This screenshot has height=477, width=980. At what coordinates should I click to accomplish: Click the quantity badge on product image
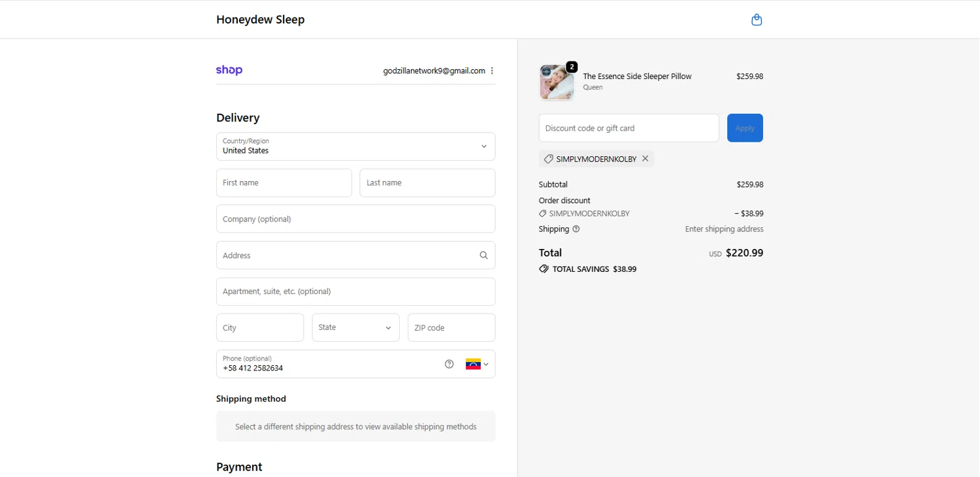coord(572,67)
